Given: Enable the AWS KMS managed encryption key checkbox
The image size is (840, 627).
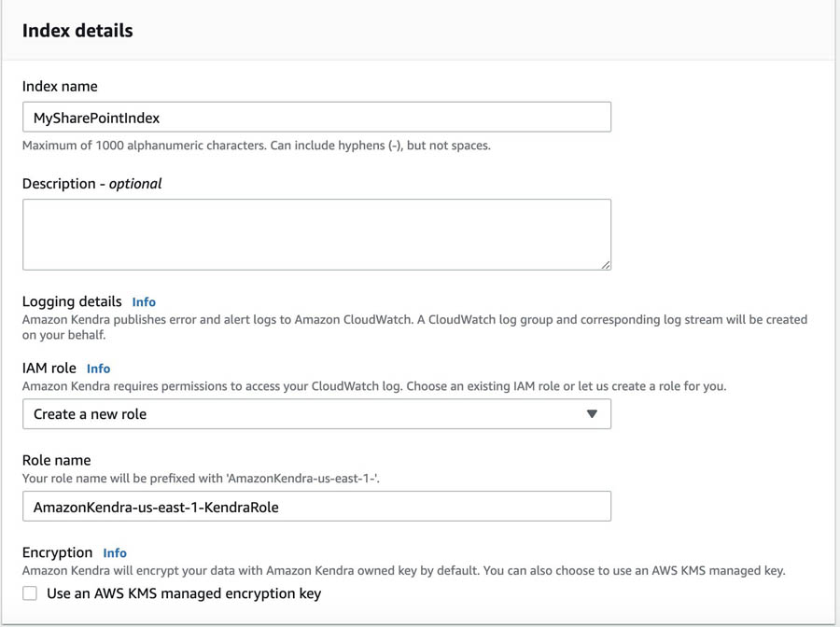Looking at the screenshot, I should pos(30,593).
